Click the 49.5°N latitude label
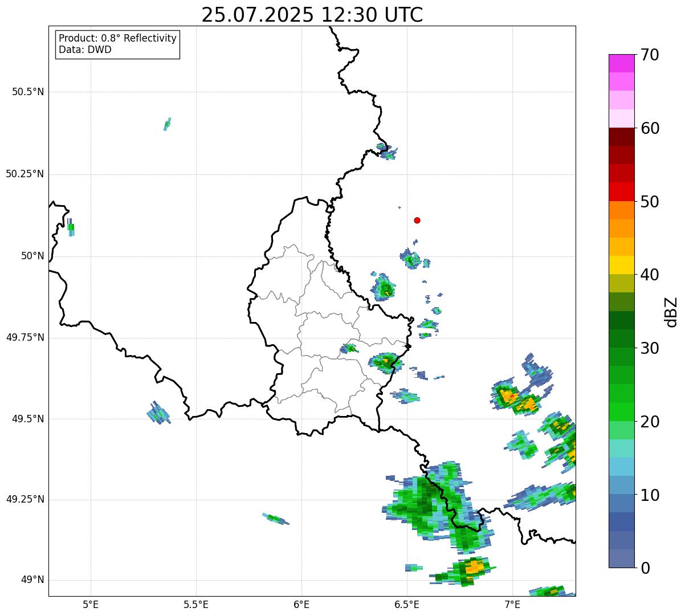This screenshot has width=685, height=616. click(28, 419)
